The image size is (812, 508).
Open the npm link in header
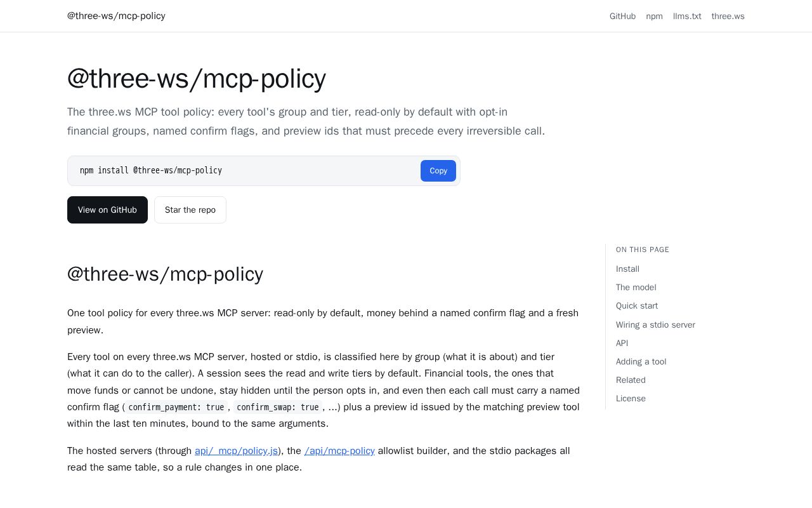pyautogui.click(x=654, y=16)
